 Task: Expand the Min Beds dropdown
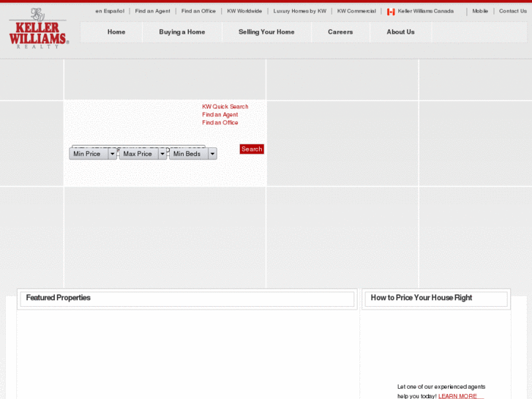[x=193, y=154]
